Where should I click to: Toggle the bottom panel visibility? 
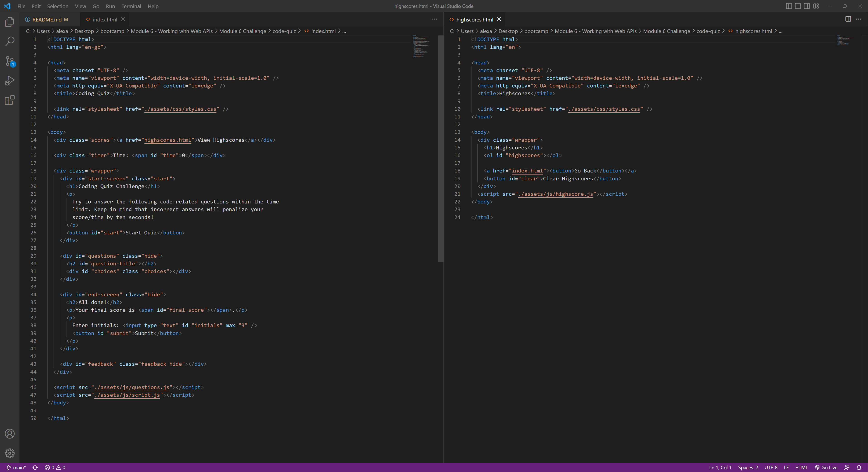click(797, 6)
